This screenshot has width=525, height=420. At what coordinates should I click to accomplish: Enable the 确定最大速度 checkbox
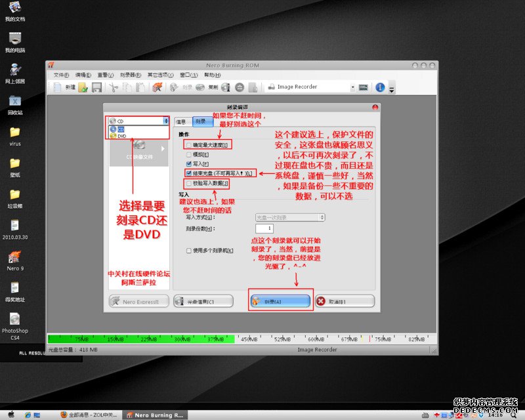tap(189, 145)
